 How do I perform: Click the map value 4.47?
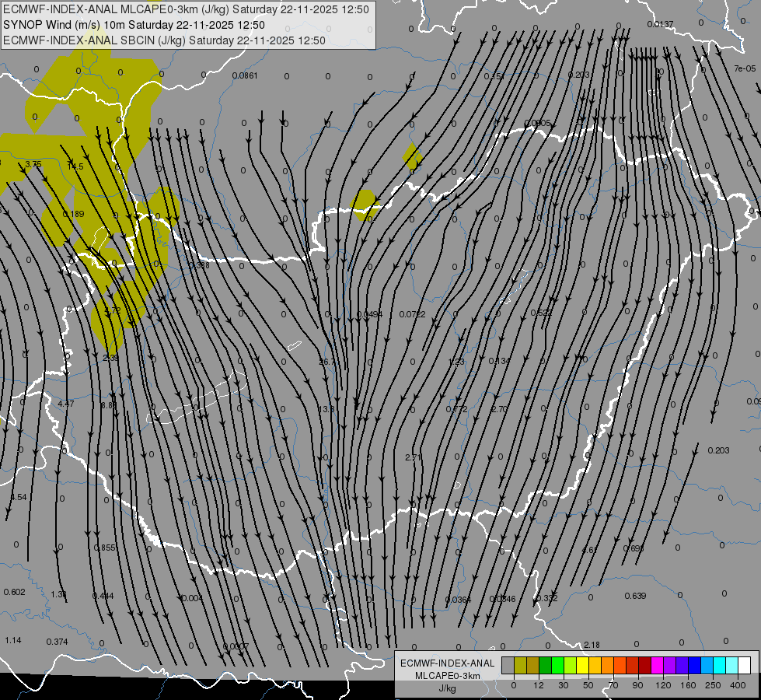(x=65, y=404)
